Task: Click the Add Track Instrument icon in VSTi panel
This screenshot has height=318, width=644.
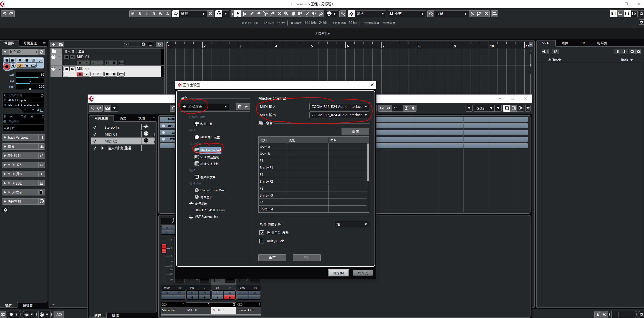Action: click(545, 52)
